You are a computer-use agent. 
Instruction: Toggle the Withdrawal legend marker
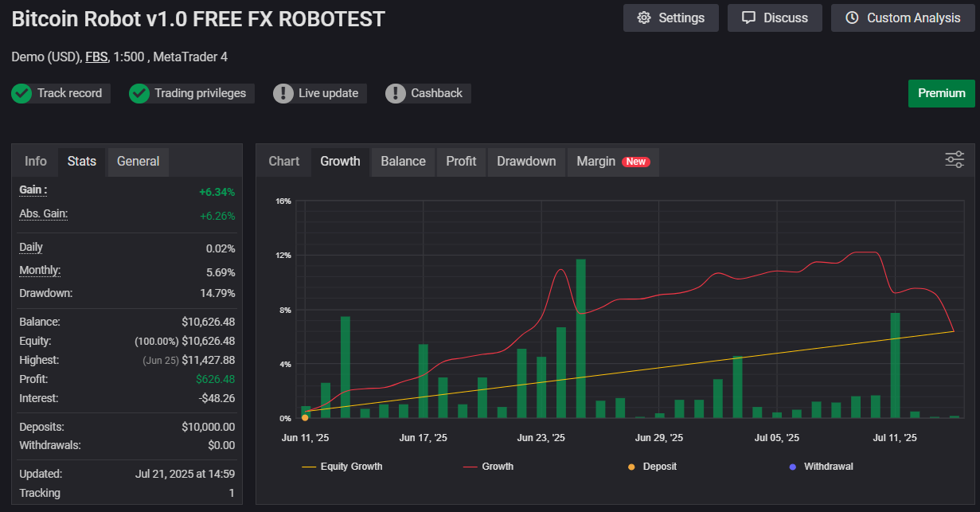tap(822, 467)
